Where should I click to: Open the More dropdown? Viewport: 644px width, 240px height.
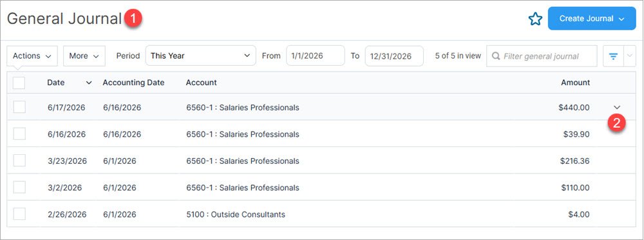click(84, 56)
